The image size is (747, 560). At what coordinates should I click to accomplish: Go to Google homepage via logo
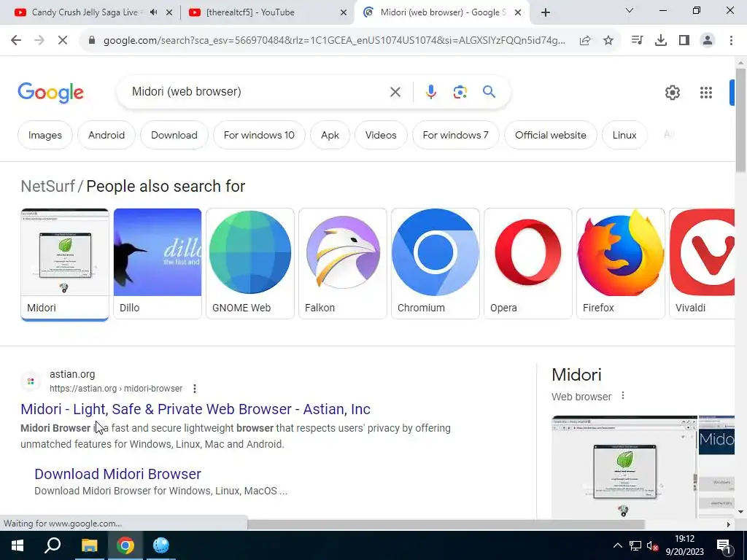(50, 93)
